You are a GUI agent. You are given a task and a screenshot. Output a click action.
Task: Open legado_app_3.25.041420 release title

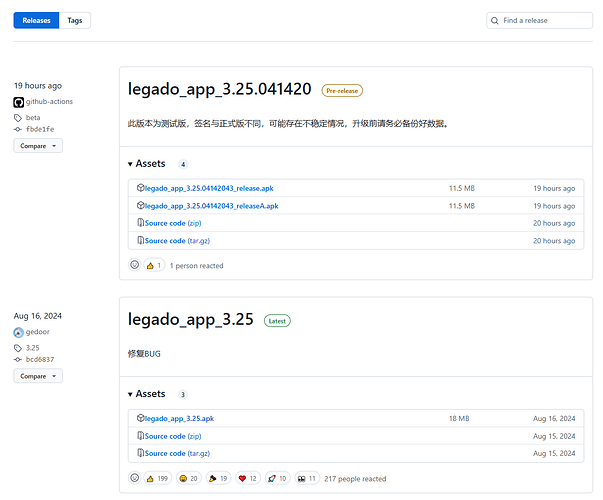tap(219, 89)
